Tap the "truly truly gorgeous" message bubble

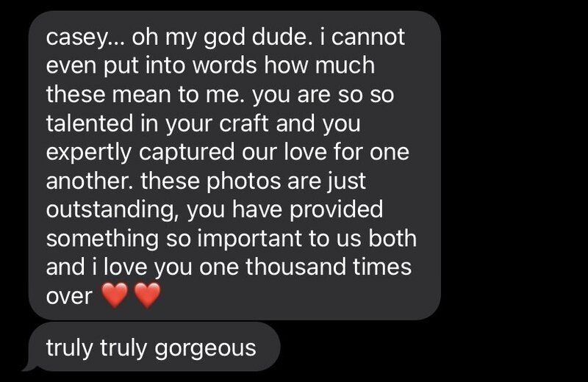point(154,347)
